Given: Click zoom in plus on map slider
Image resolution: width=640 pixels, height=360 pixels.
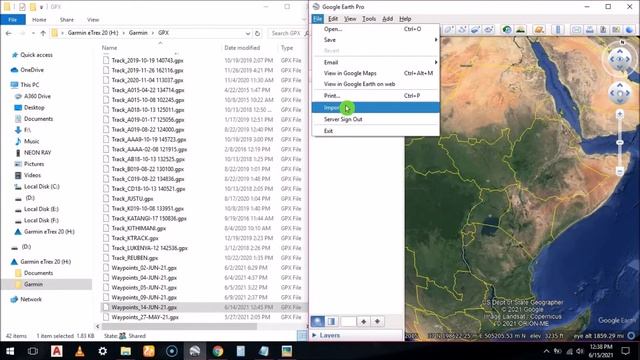Looking at the screenshot, I should (x=620, y=114).
